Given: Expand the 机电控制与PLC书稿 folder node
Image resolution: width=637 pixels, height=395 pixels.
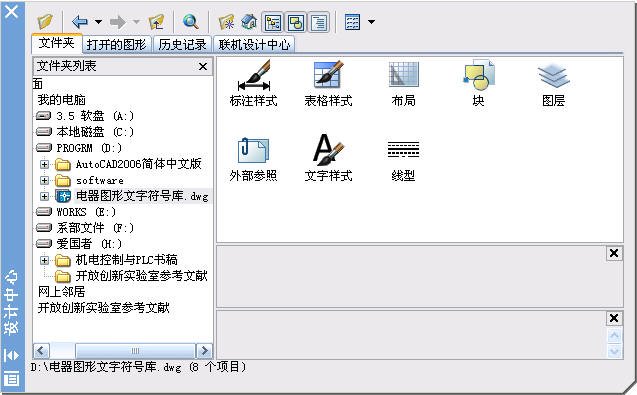Looking at the screenshot, I should (x=44, y=260).
